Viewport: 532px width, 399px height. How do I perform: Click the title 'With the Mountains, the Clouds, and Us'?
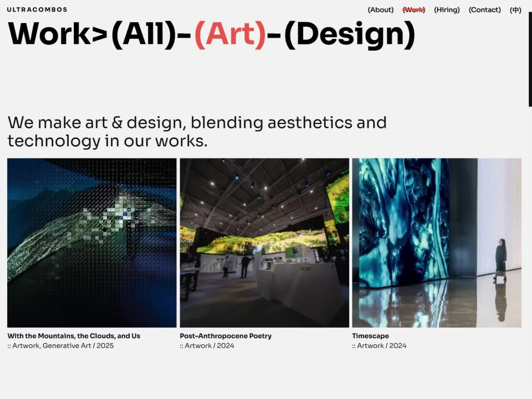74,336
